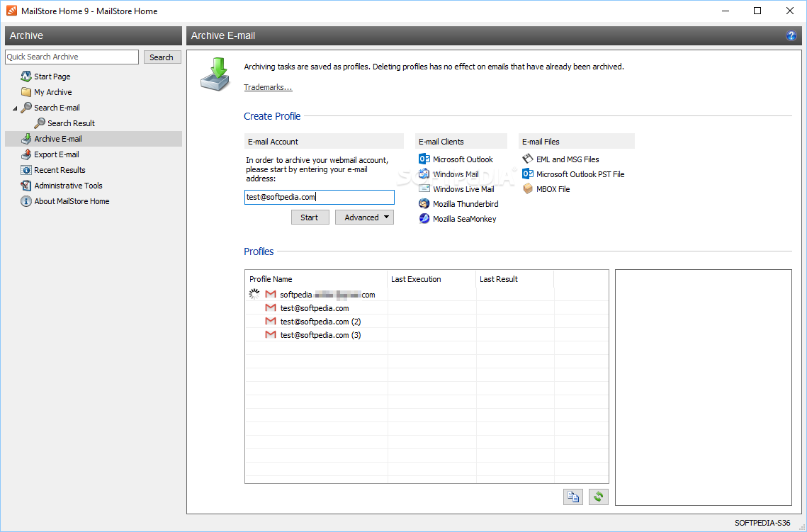Click the My Archive folder icon
The image size is (807, 532).
(26, 92)
